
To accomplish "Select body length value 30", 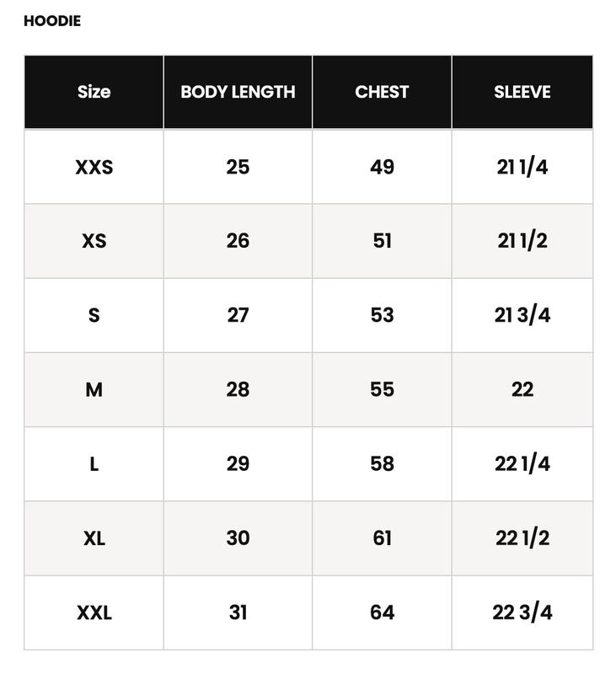I will (x=238, y=538).
